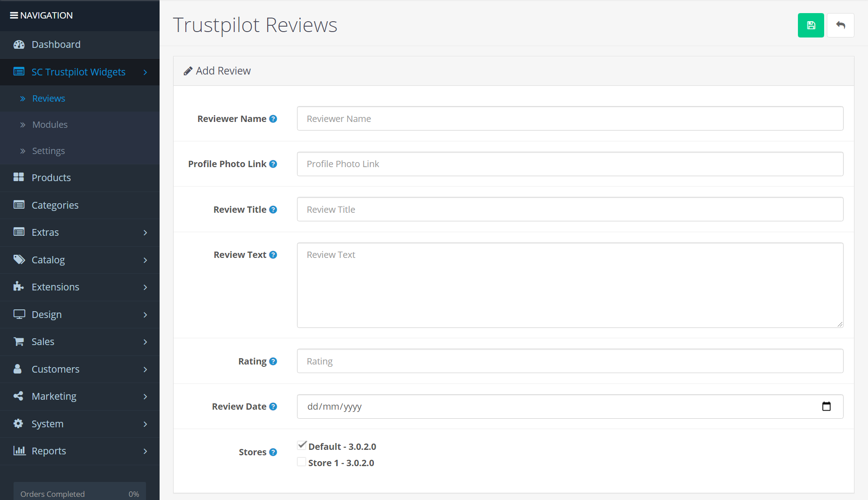Expand the Customers menu chevron
Screen dimensions: 868x500
tap(145, 369)
